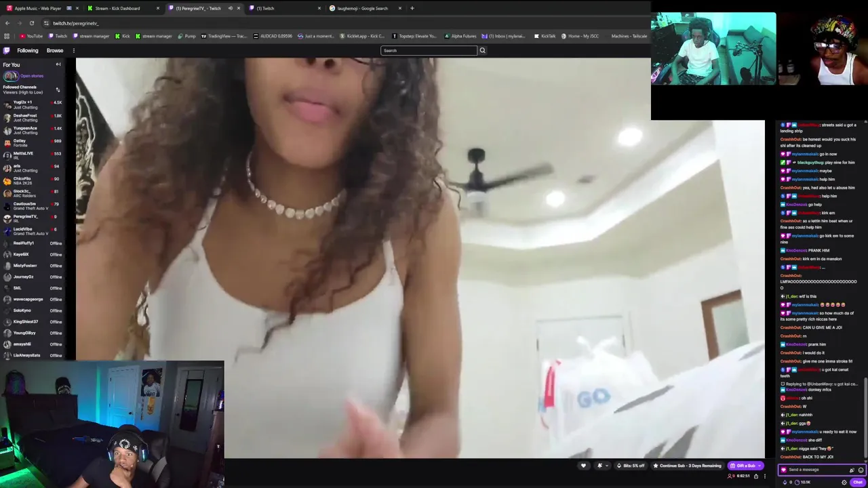The image size is (868, 488).
Task: Open the Pump bookmark
Action: click(x=186, y=36)
